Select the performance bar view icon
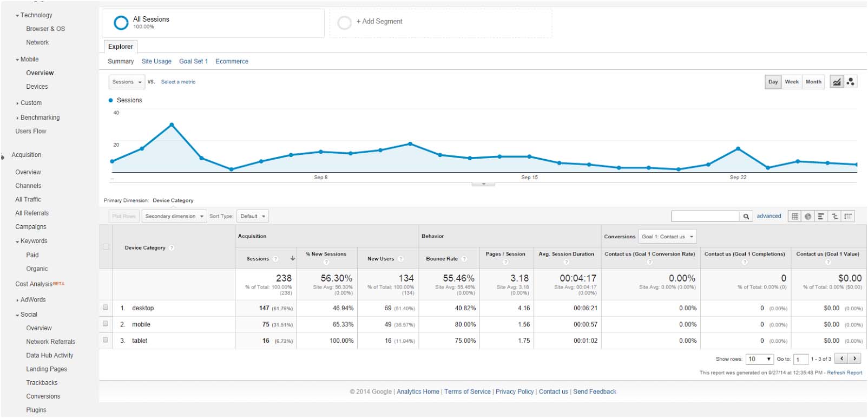 (x=821, y=217)
